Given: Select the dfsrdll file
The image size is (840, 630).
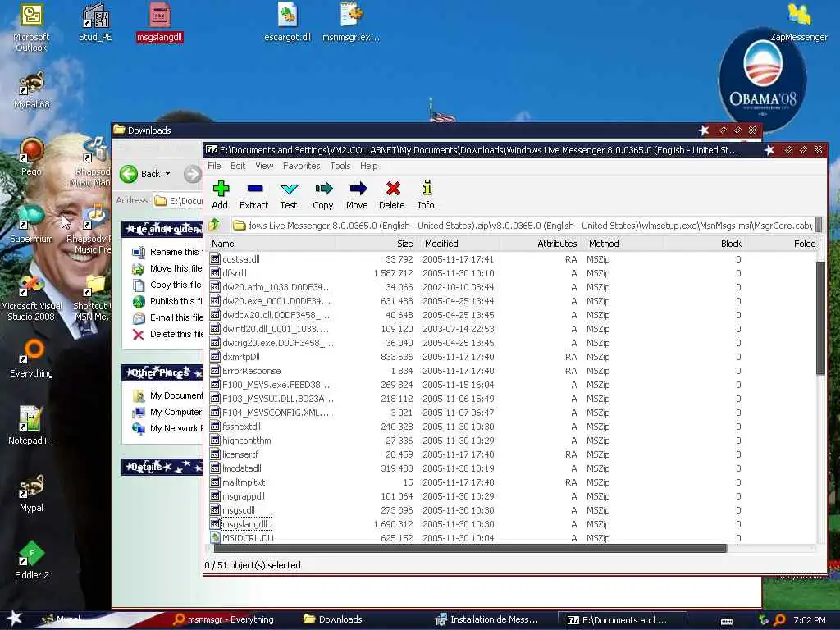Looking at the screenshot, I should pyautogui.click(x=235, y=273).
